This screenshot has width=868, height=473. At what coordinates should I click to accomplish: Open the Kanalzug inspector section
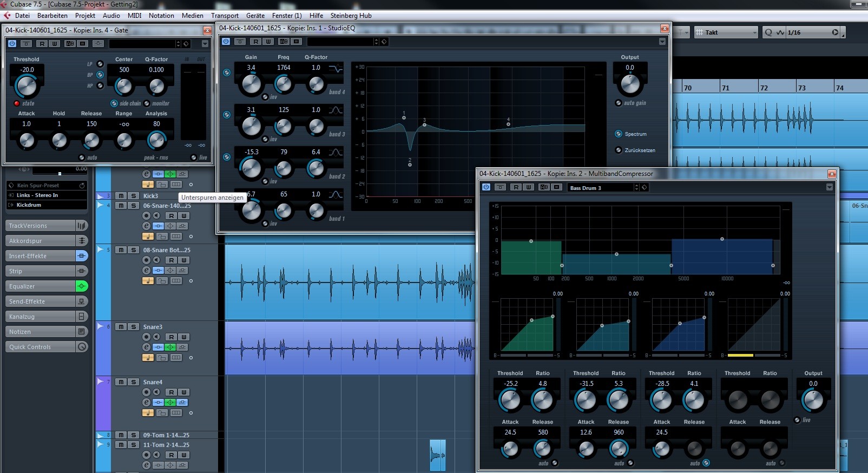[x=40, y=317]
